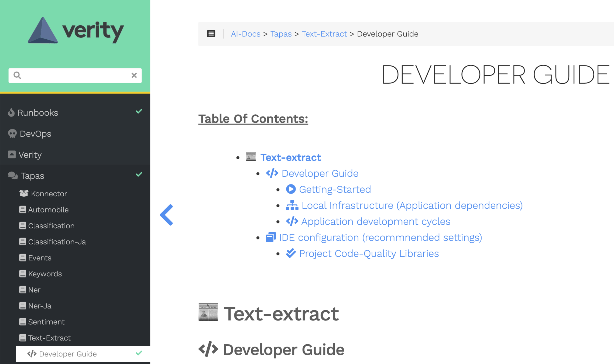Collapse the Tapas sidebar section

pos(32,176)
